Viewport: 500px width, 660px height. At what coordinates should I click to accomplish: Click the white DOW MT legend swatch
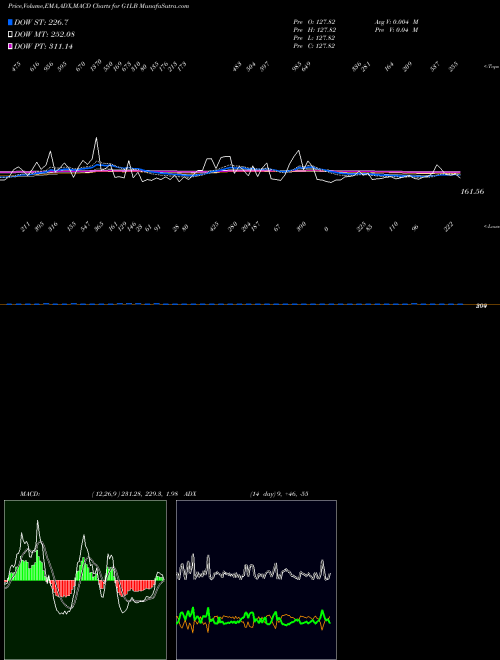click(10, 34)
